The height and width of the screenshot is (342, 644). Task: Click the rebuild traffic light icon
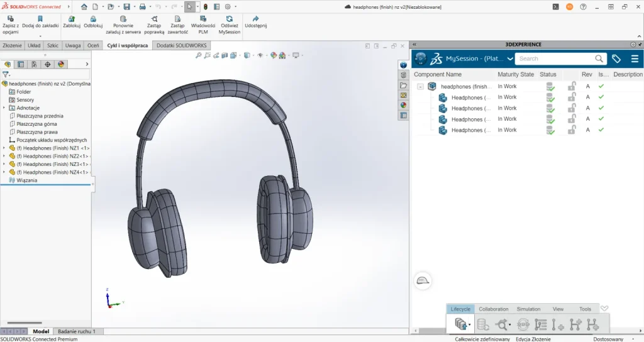206,6
